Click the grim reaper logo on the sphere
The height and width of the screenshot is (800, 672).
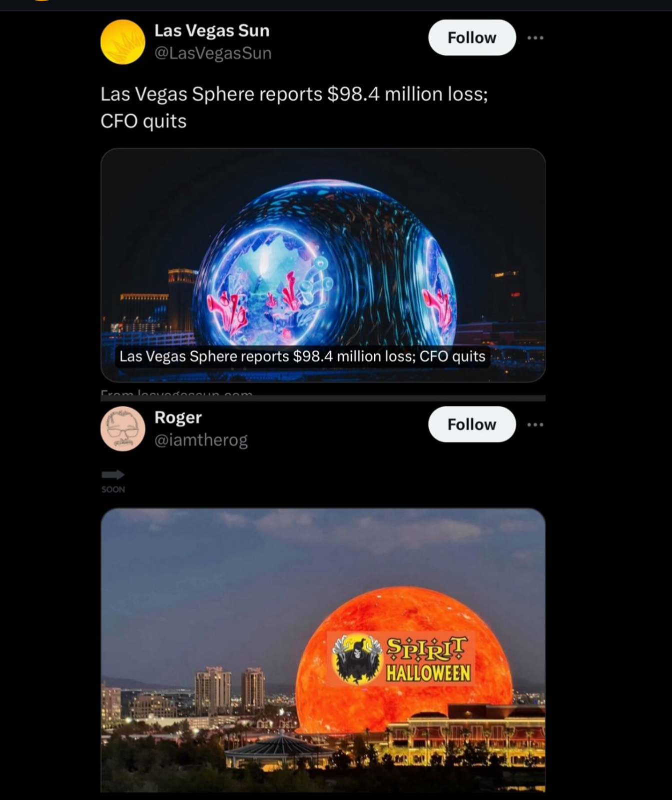pyautogui.click(x=357, y=659)
